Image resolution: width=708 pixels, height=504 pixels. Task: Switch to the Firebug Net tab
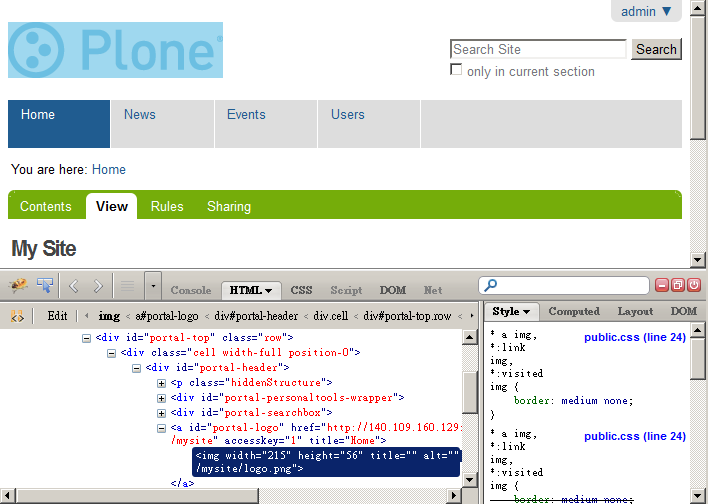pos(433,290)
